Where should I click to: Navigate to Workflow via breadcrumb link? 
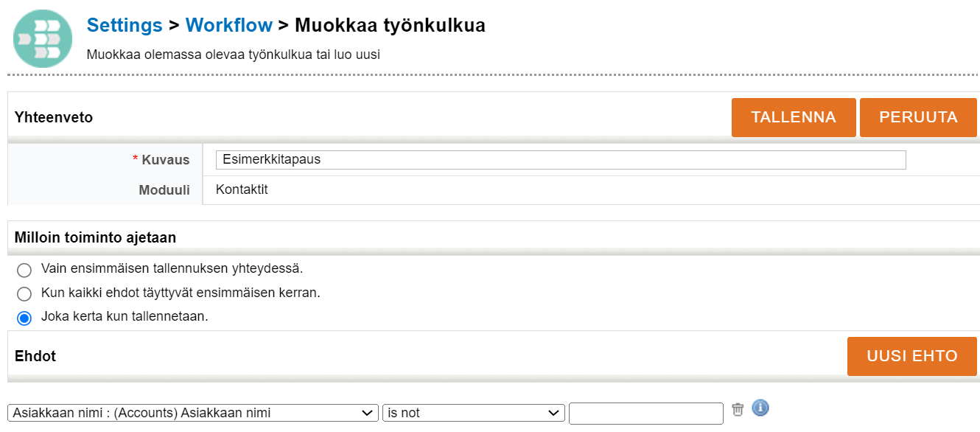(229, 25)
